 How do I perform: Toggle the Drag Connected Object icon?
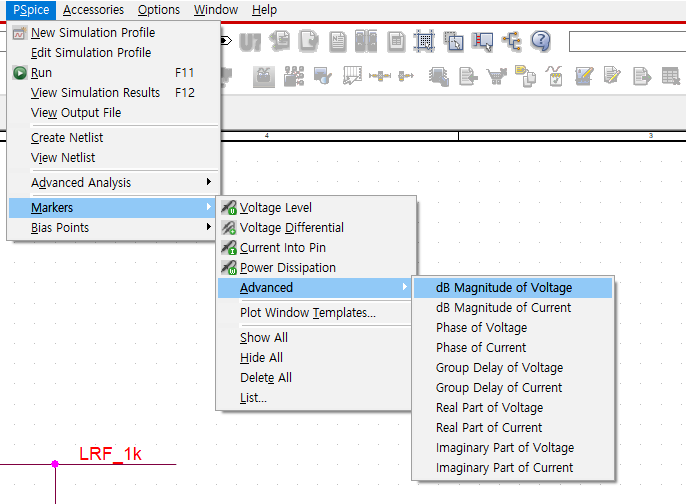[x=483, y=42]
